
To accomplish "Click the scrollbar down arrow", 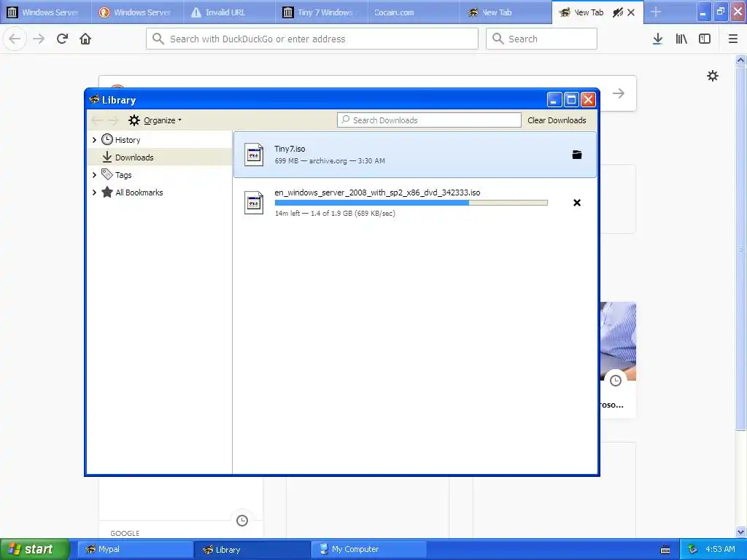I will click(x=740, y=532).
